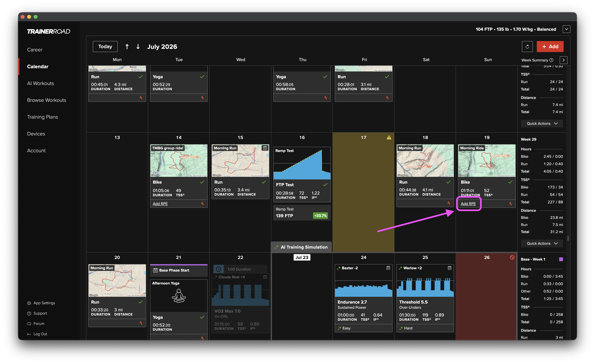
Task: Go to next week with down arrow
Action: click(x=138, y=47)
